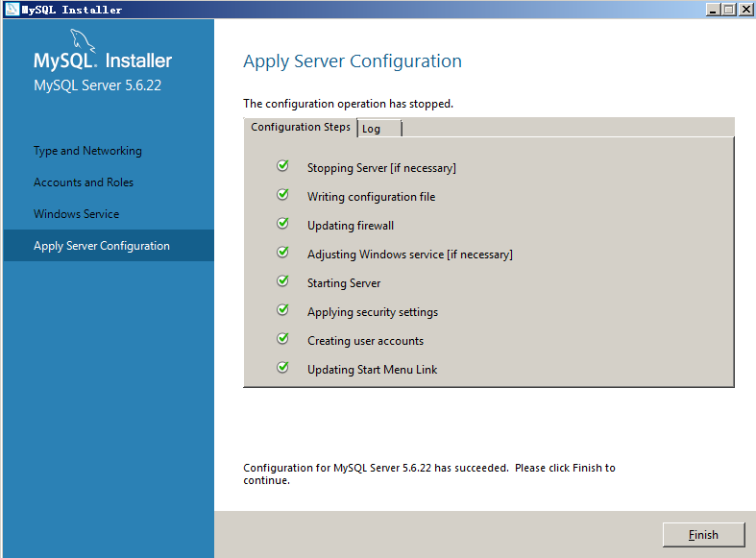Click the 'Apply Server Configuration' page heading
Screen dimensions: 756x558
point(353,61)
